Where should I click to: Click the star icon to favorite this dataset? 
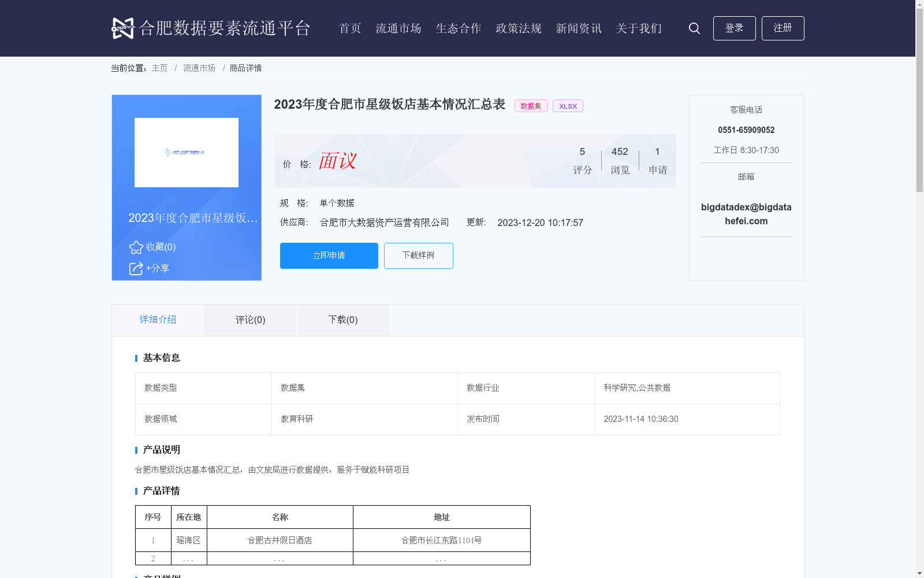click(x=136, y=247)
